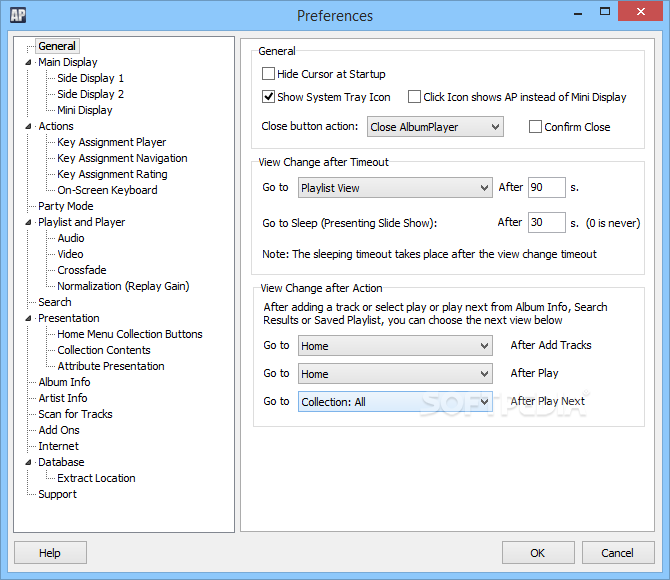Enable the Confirm Close checkbox
This screenshot has height=580, width=670.
coord(535,127)
